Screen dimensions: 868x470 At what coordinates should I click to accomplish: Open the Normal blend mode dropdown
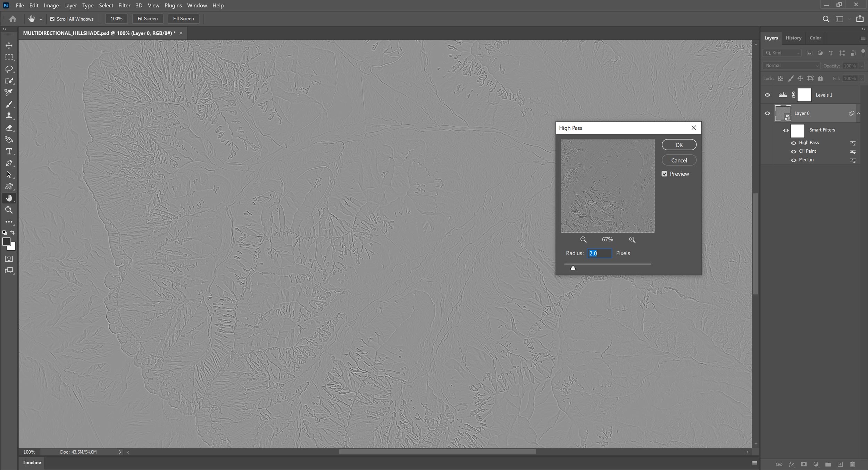click(x=791, y=66)
